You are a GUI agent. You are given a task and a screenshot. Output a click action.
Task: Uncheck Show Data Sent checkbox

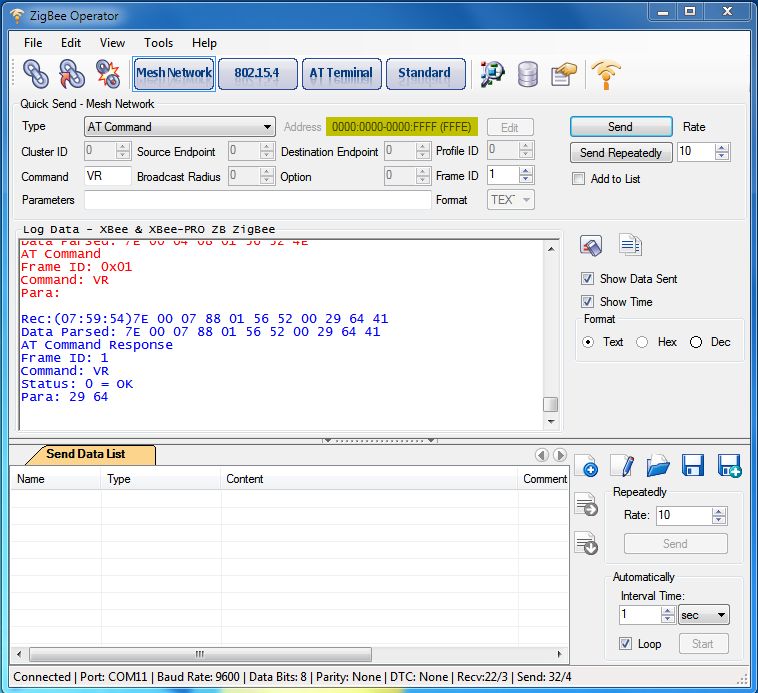point(587,279)
